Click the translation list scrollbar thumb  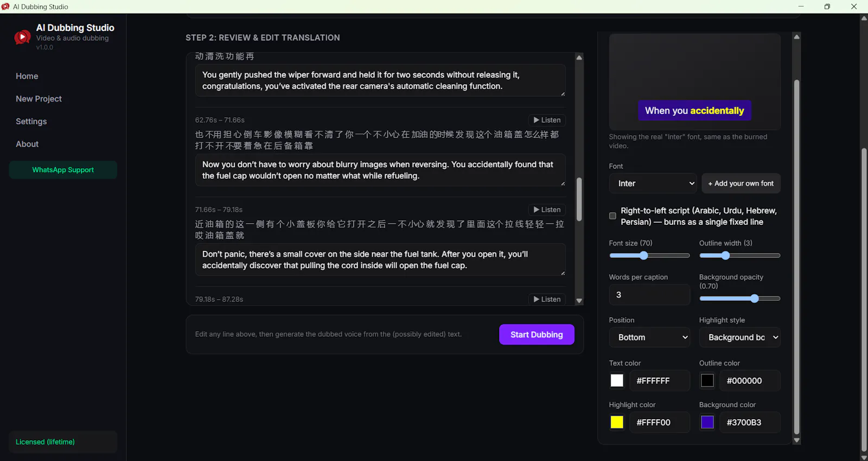tap(579, 199)
